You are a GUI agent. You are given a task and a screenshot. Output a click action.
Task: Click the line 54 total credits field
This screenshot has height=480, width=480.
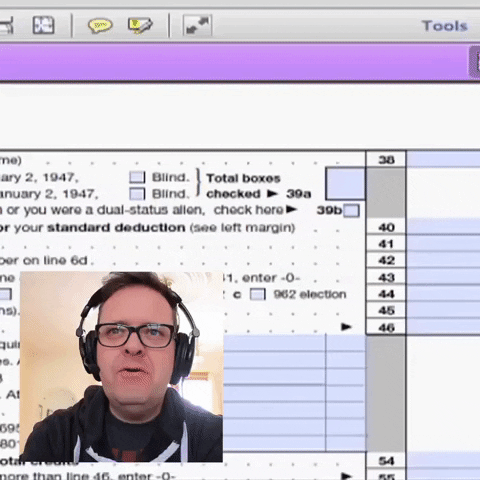[x=443, y=460]
